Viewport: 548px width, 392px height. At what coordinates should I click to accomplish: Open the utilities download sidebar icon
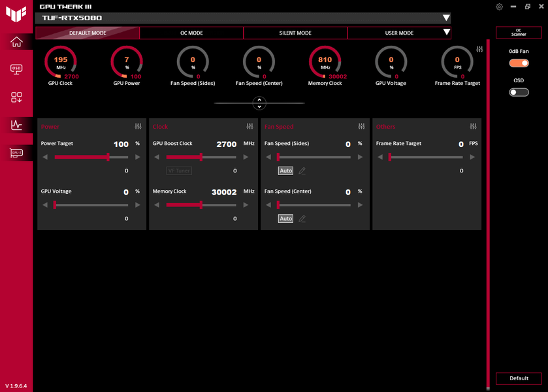pyautogui.click(x=16, y=97)
